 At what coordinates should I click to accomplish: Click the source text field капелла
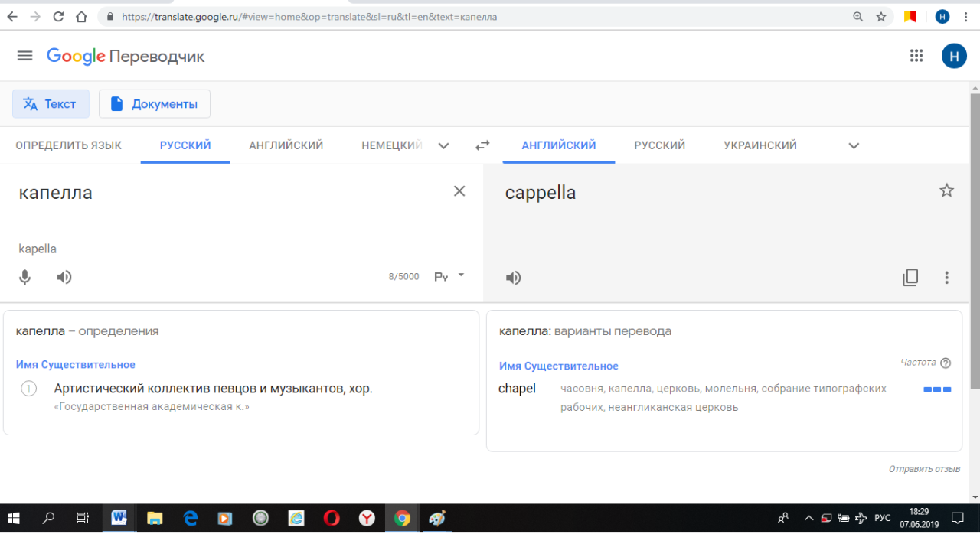click(230, 193)
